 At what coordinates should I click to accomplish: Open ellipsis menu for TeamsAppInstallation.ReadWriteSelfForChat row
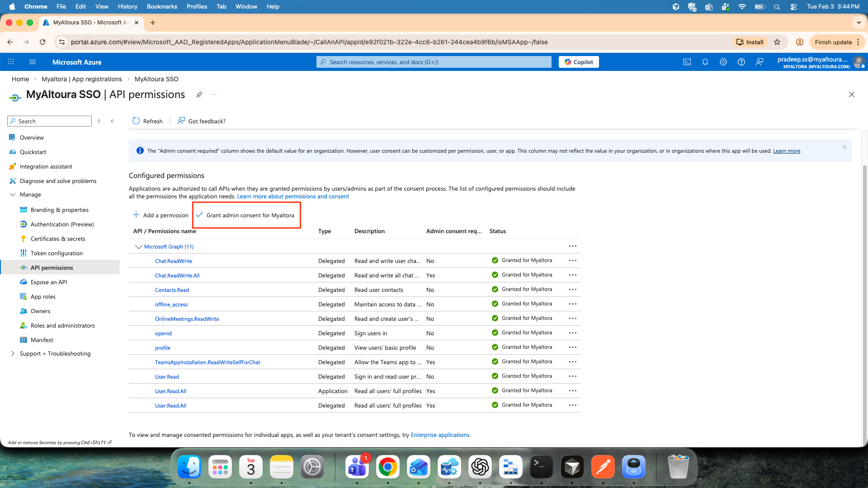pyautogui.click(x=573, y=362)
